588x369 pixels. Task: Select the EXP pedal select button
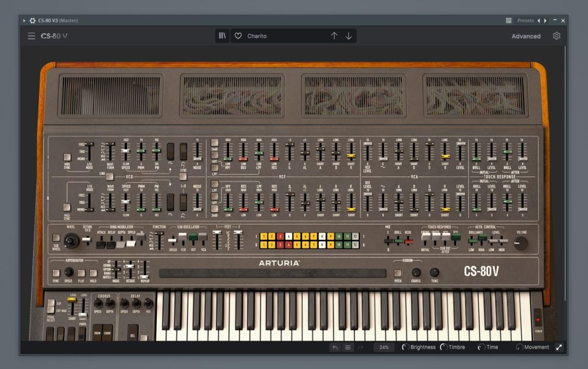[x=51, y=303]
